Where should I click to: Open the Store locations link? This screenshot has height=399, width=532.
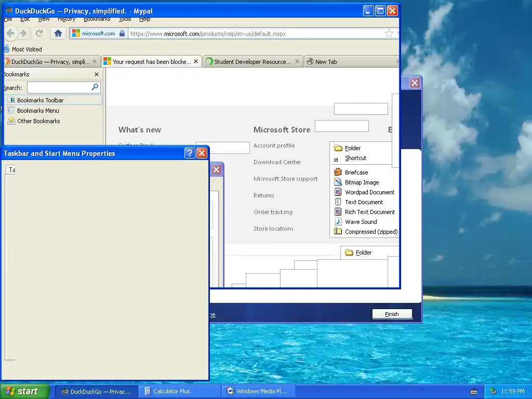click(273, 229)
